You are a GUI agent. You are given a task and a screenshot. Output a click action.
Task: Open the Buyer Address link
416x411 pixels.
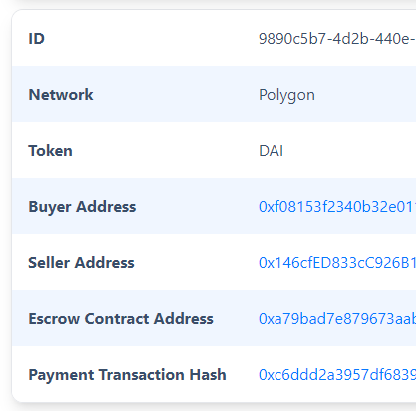pos(337,207)
